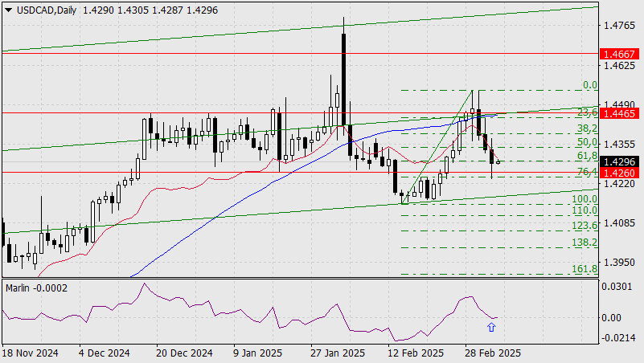Select the 1.4625 price scale value

(619, 66)
